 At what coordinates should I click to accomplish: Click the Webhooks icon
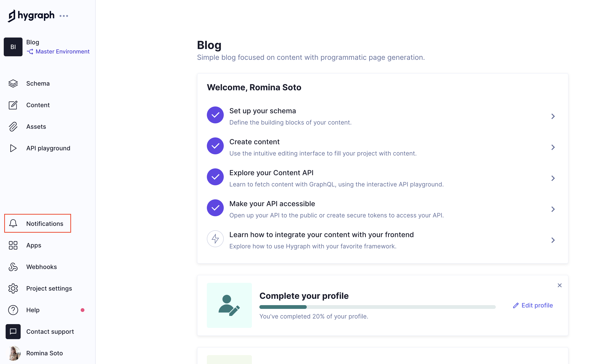(x=13, y=267)
